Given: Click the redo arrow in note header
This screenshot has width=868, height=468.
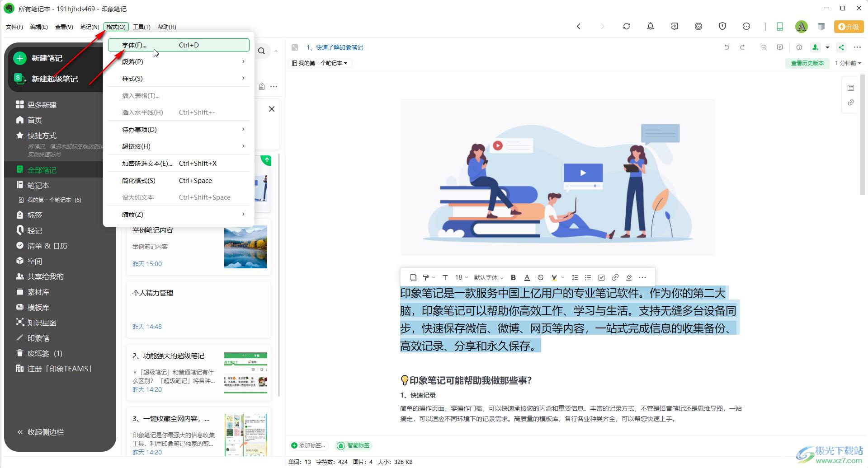Looking at the screenshot, I should 742,47.
